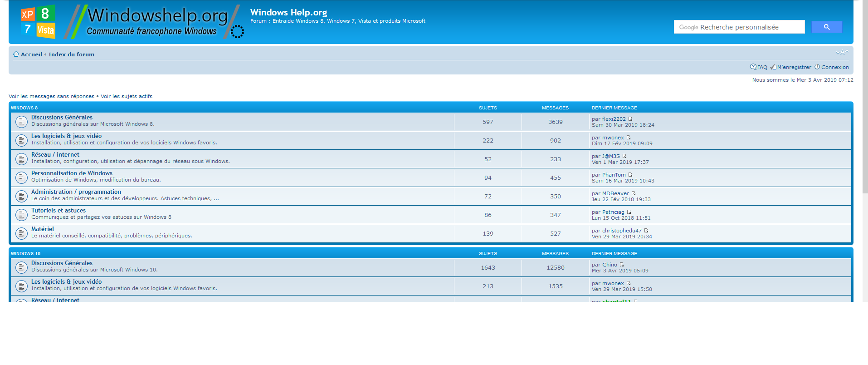View mwonex profile dated 17 Fév 2019
This screenshot has height=365, width=868.
click(613, 138)
